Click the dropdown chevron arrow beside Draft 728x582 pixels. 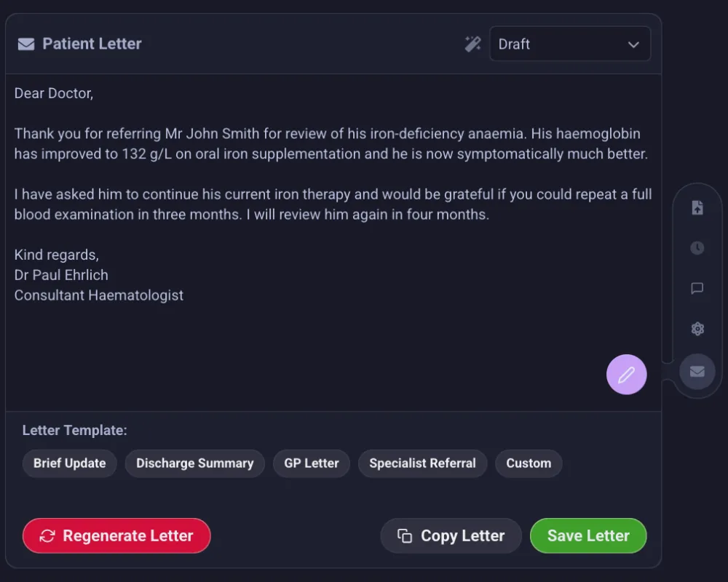click(x=633, y=44)
